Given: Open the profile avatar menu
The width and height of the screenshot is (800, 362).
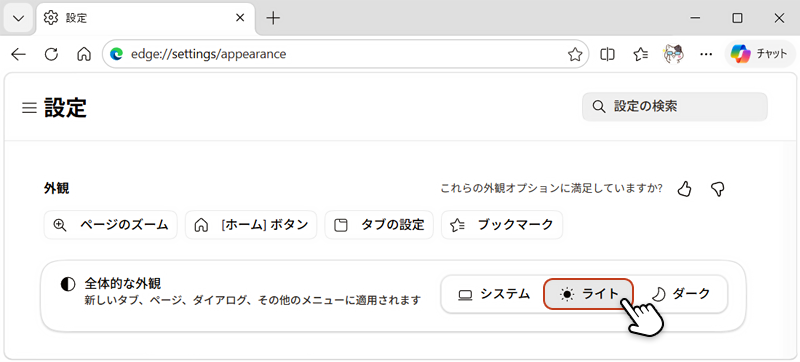Looking at the screenshot, I should (x=673, y=54).
